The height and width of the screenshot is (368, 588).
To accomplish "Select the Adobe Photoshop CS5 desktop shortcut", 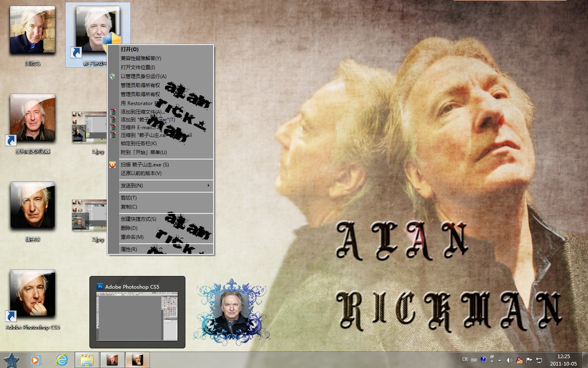I will coord(33,299).
